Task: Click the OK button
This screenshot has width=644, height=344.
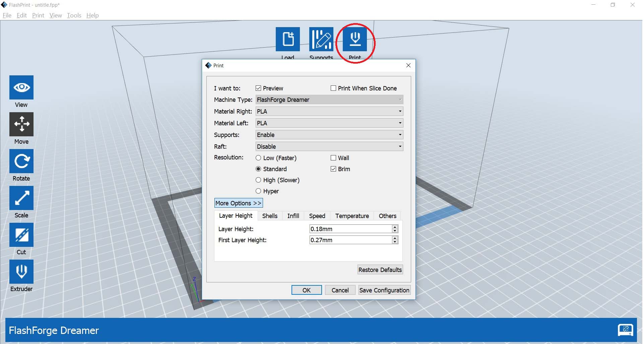Action: click(307, 290)
